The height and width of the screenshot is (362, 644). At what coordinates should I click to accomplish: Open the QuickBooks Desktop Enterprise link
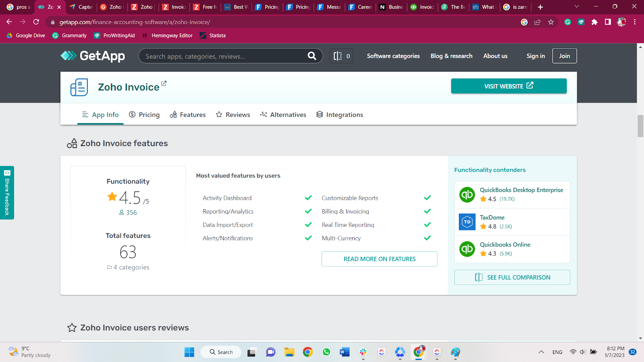pos(522,190)
